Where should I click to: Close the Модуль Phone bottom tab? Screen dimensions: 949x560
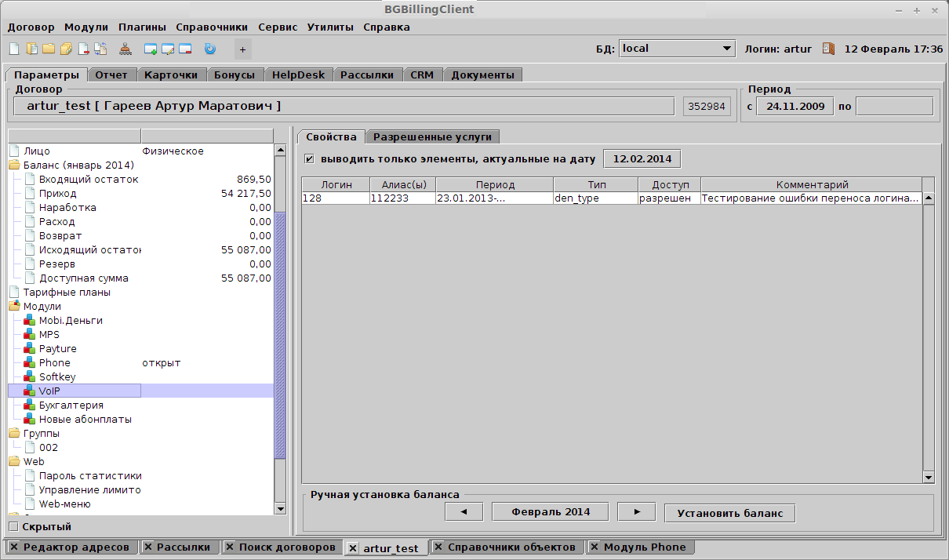pos(594,547)
